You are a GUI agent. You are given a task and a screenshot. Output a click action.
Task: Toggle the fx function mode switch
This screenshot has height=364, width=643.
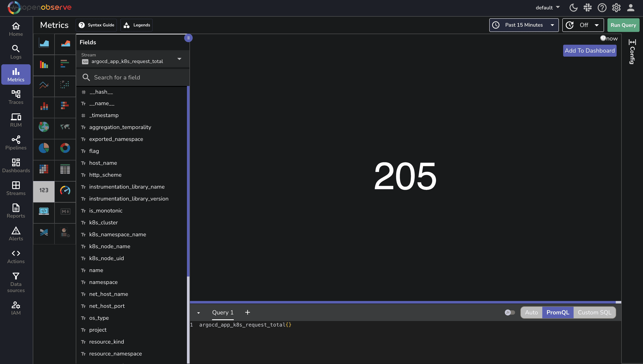click(510, 312)
